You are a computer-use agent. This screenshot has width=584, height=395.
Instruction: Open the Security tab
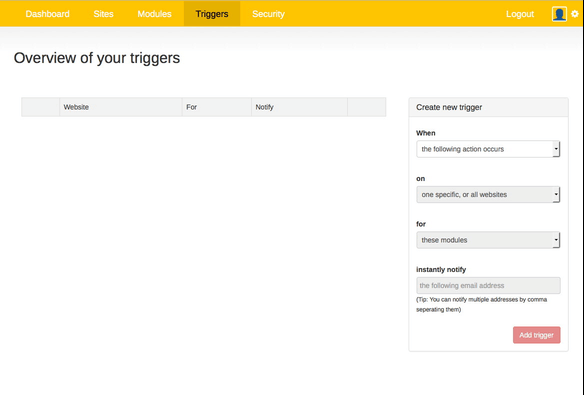pos(268,14)
